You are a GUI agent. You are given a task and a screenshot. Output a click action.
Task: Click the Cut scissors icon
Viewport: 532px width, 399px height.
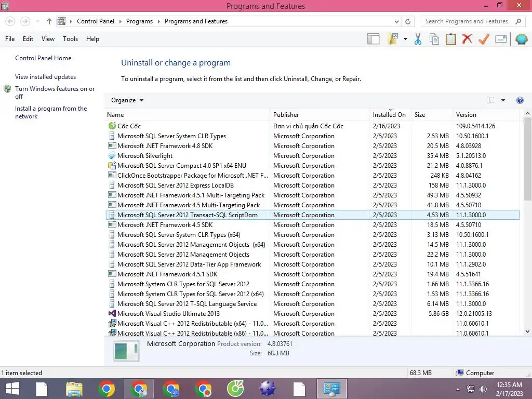[x=418, y=39]
